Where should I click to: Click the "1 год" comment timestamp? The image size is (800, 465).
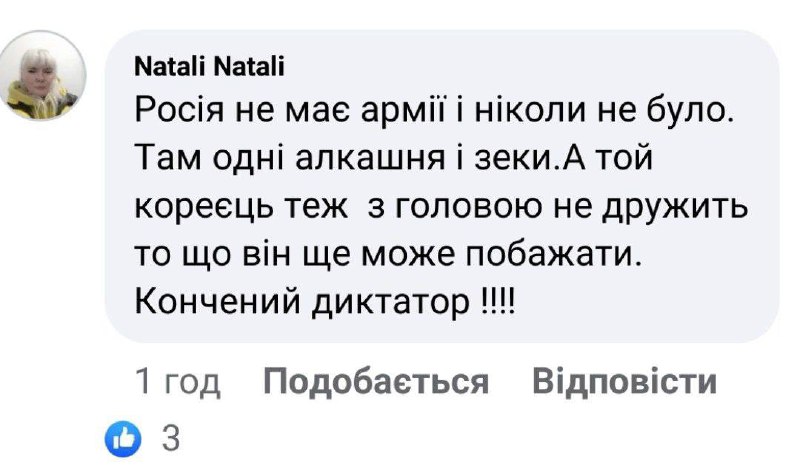tap(177, 381)
